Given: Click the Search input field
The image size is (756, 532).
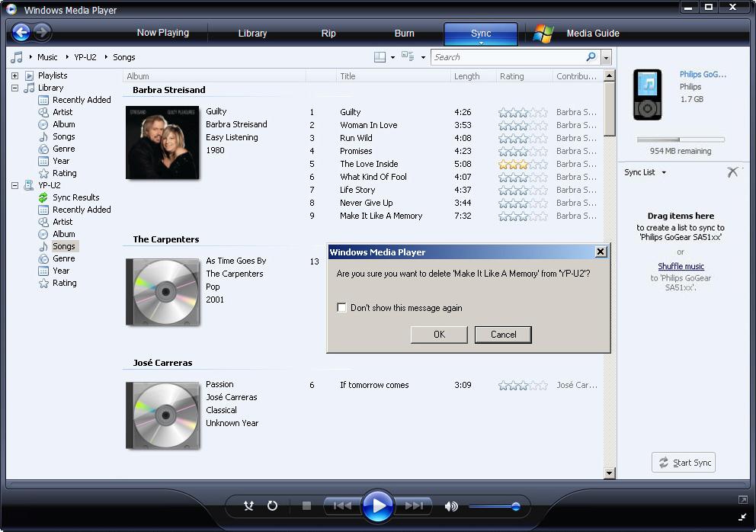Looking at the screenshot, I should [x=508, y=57].
